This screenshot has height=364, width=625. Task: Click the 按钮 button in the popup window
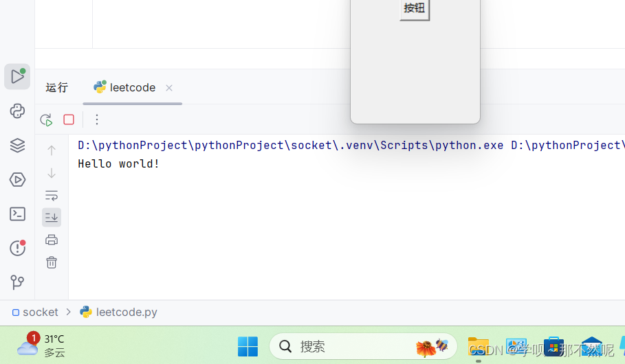pos(415,9)
